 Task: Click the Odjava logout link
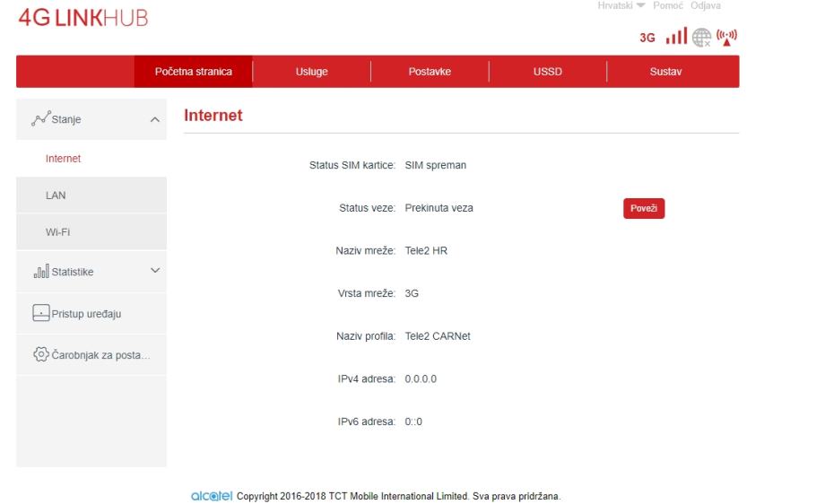(706, 5)
